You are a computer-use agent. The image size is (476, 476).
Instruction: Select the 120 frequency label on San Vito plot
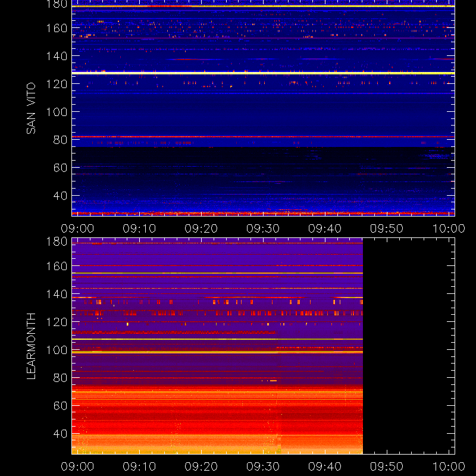57,84
